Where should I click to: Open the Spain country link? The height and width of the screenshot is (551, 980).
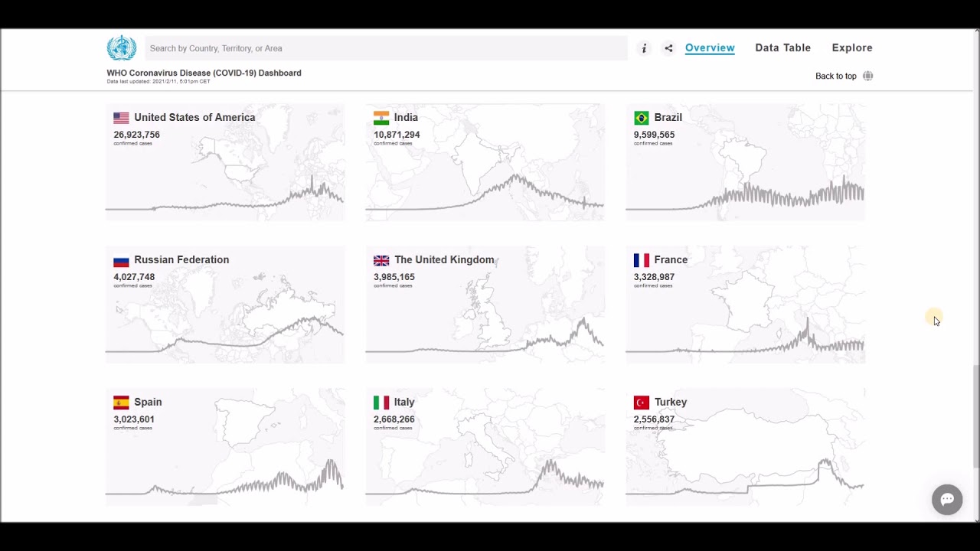pos(148,402)
